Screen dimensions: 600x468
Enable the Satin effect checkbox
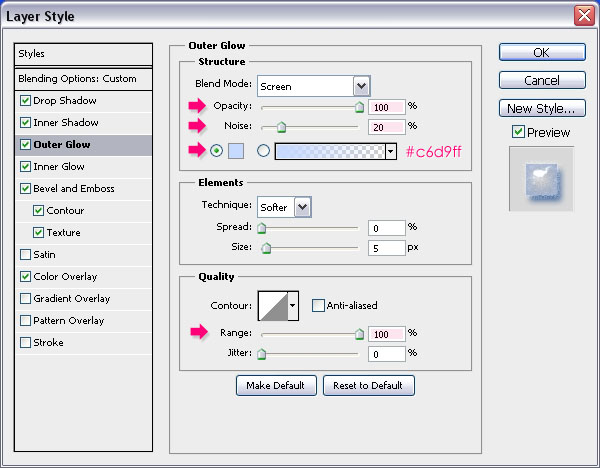(x=25, y=254)
